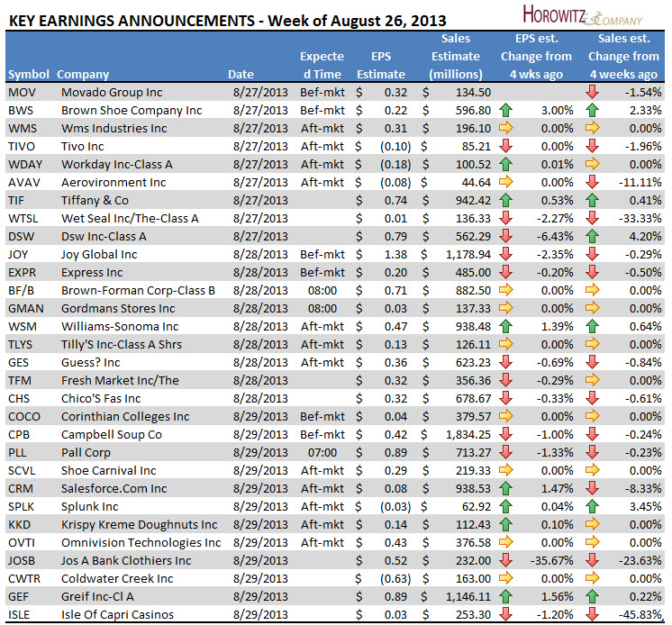
Task: Click green up arrow next to BWS 3.00%
Action: coord(505,110)
